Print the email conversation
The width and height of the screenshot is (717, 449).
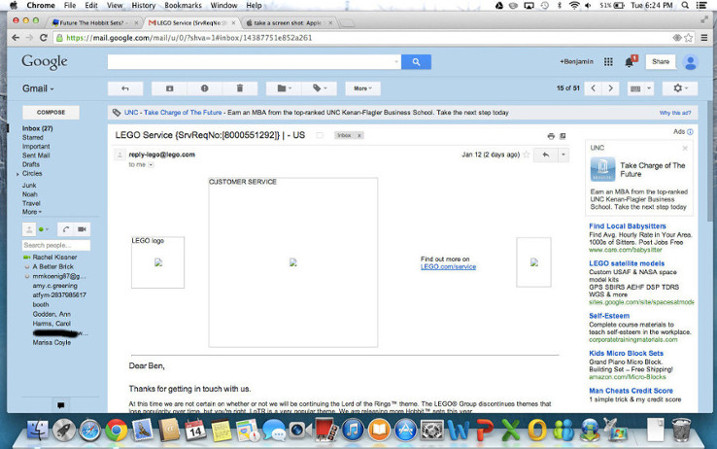550,135
